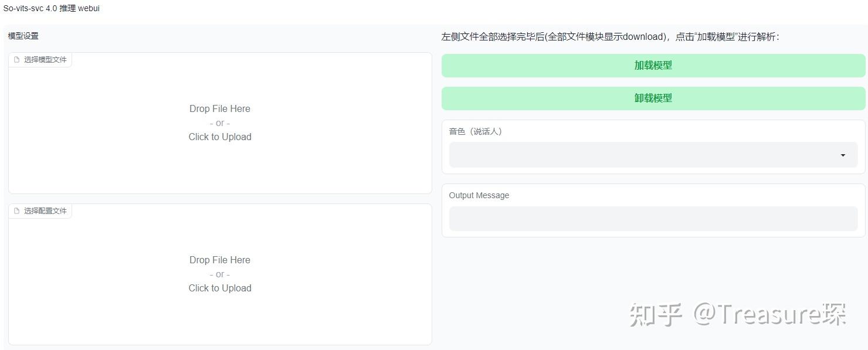Viewport: 868px width, 350px height.
Task: Click the empty speaker selection box
Action: [645, 155]
